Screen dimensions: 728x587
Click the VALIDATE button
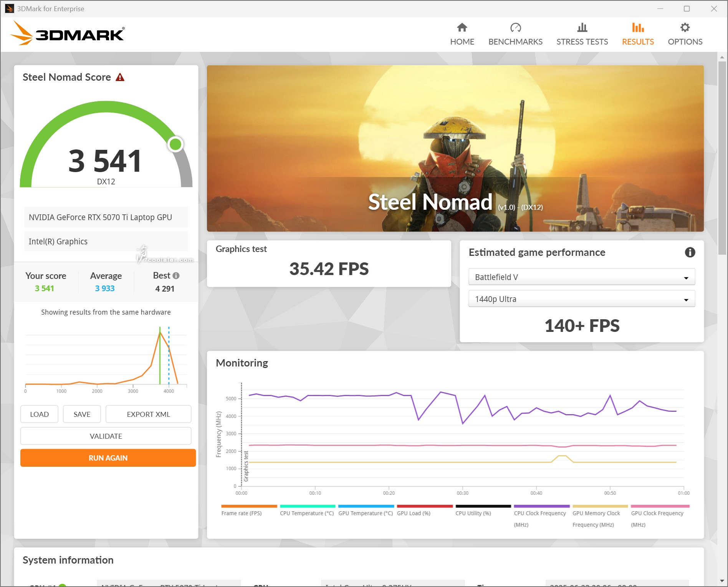click(x=106, y=436)
